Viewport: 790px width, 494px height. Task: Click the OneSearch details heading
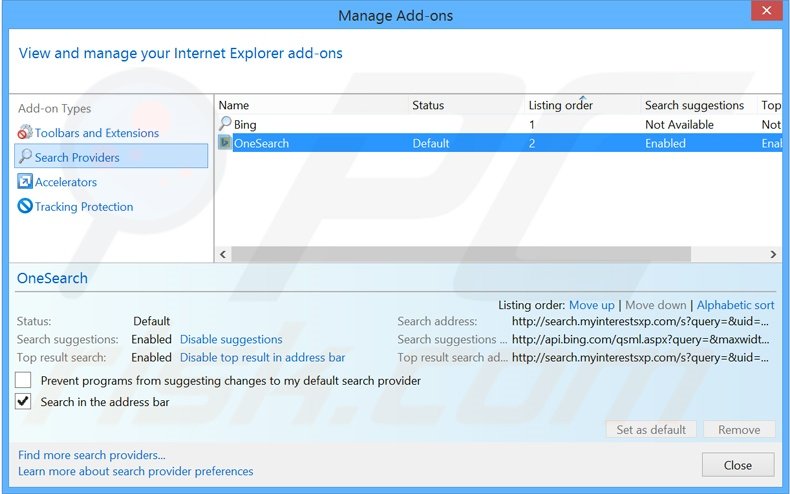tap(52, 278)
